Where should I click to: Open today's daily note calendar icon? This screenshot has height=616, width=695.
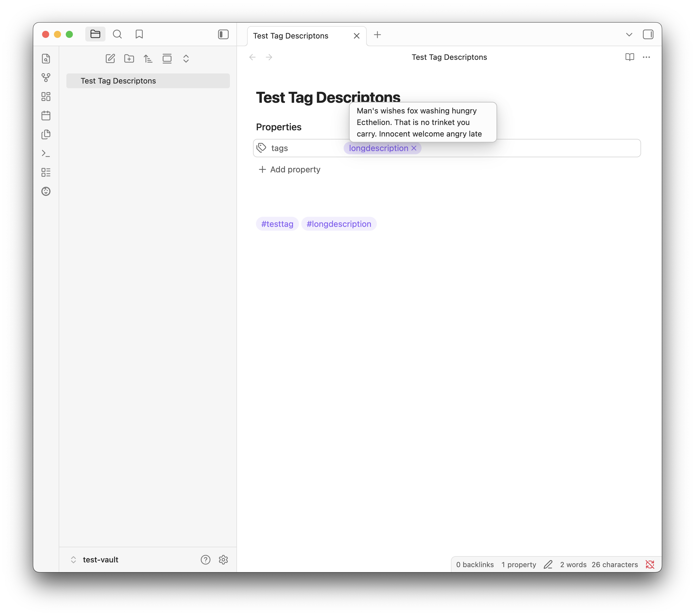click(46, 115)
